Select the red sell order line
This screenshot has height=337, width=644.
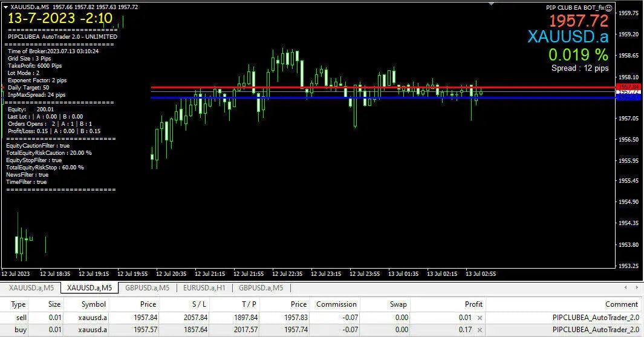tap(383, 88)
